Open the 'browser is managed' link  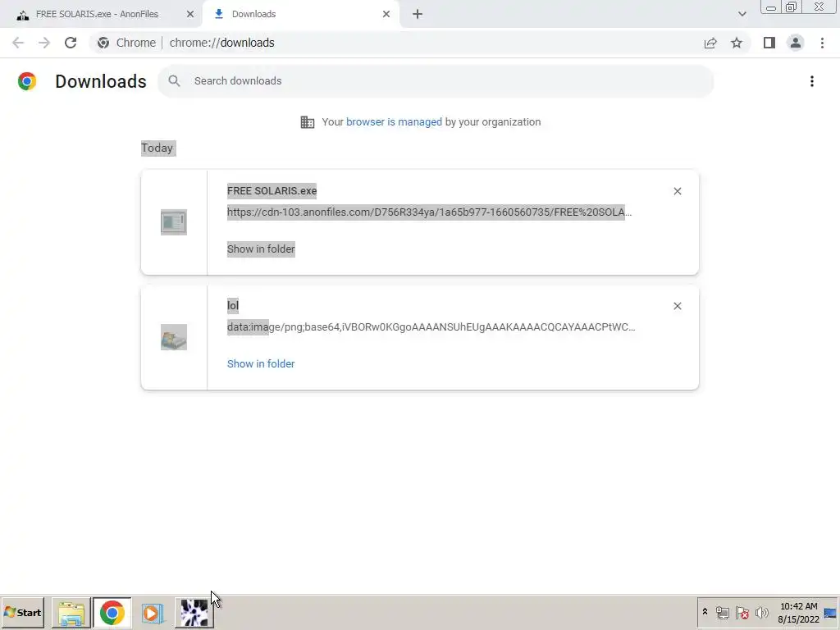tap(394, 122)
